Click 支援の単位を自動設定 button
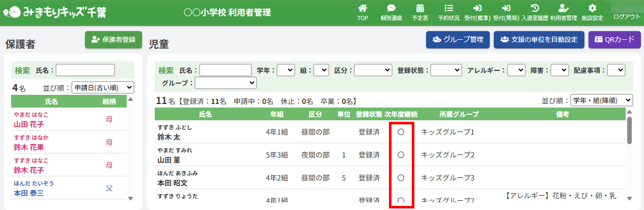 point(539,40)
